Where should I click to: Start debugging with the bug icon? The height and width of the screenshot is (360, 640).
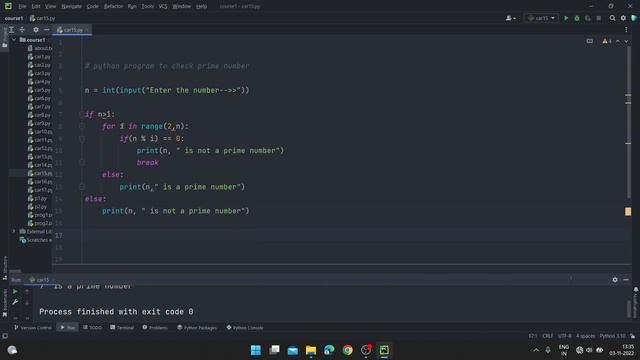tap(577, 18)
